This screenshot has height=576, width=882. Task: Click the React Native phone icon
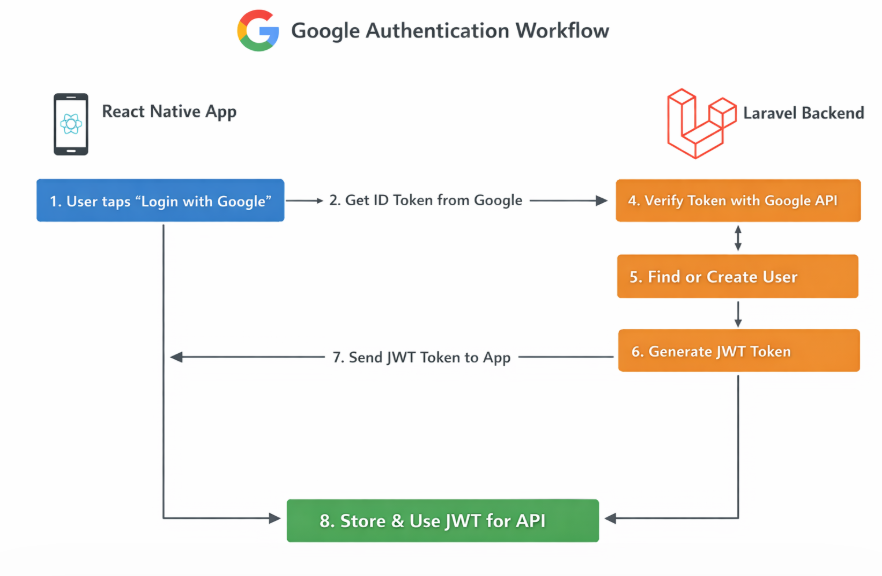[71, 124]
